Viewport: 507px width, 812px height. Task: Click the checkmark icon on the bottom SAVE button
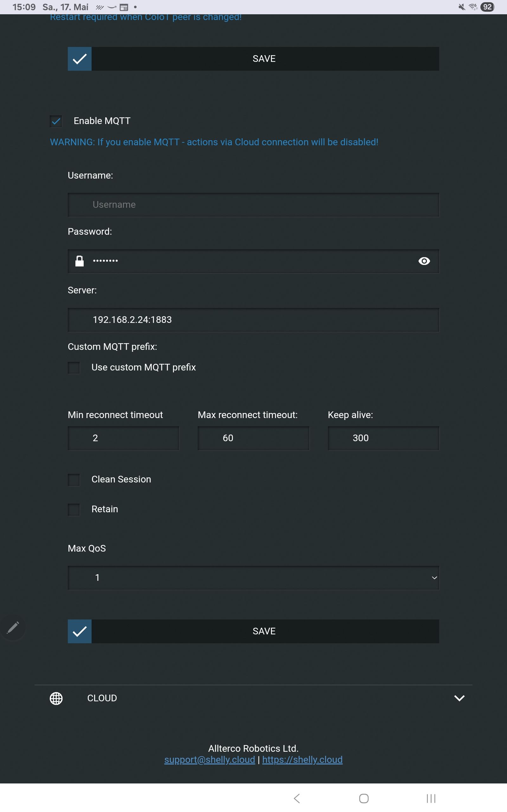pos(80,631)
